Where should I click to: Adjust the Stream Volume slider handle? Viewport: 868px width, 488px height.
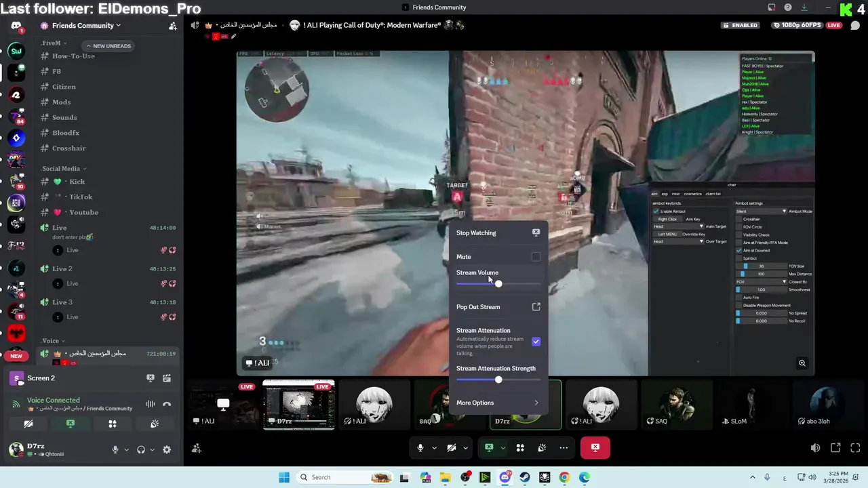point(498,283)
